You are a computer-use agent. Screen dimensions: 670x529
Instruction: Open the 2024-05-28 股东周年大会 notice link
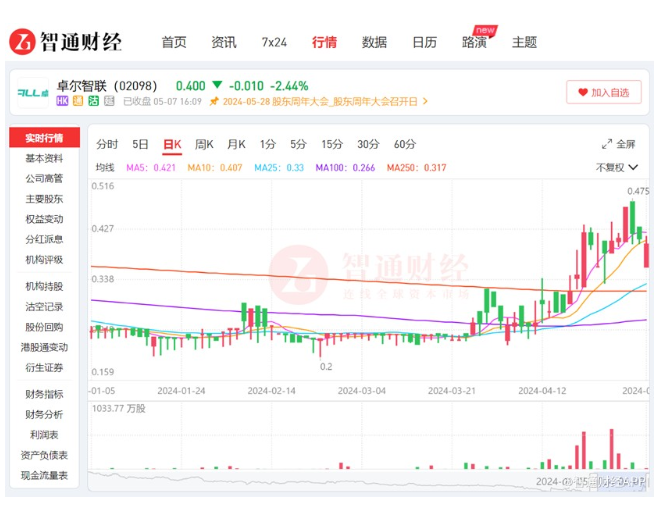pyautogui.click(x=320, y=101)
